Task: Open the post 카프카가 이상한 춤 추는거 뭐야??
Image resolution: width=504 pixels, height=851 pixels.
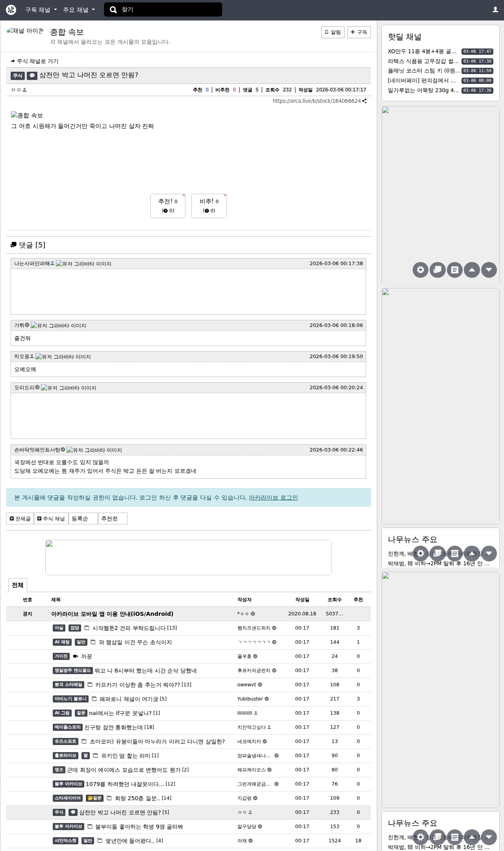Action: 137,685
